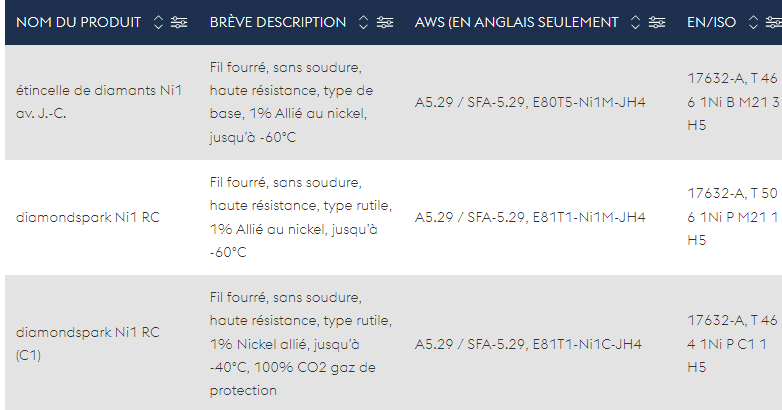Screen dimensions: 782x410
Task: Open the diamondspark Ni1 RC (C1) product
Action: pyautogui.click(x=88, y=344)
